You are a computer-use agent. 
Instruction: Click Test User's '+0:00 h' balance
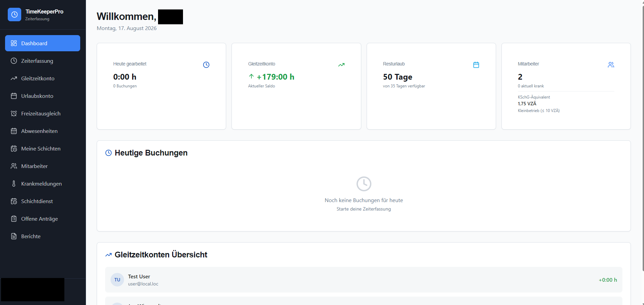(x=608, y=280)
